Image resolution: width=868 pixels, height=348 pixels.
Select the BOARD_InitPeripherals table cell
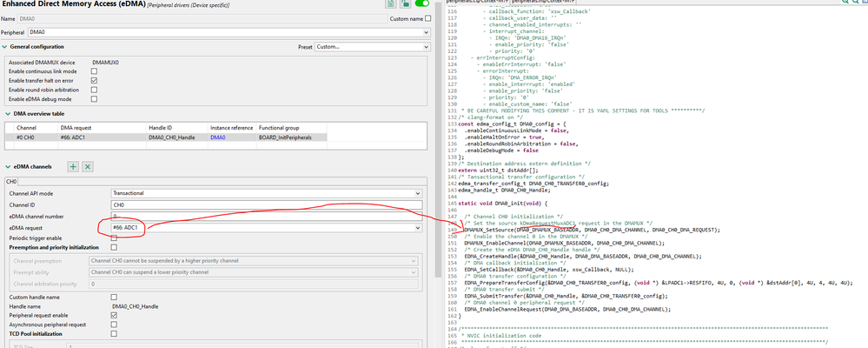click(292, 137)
